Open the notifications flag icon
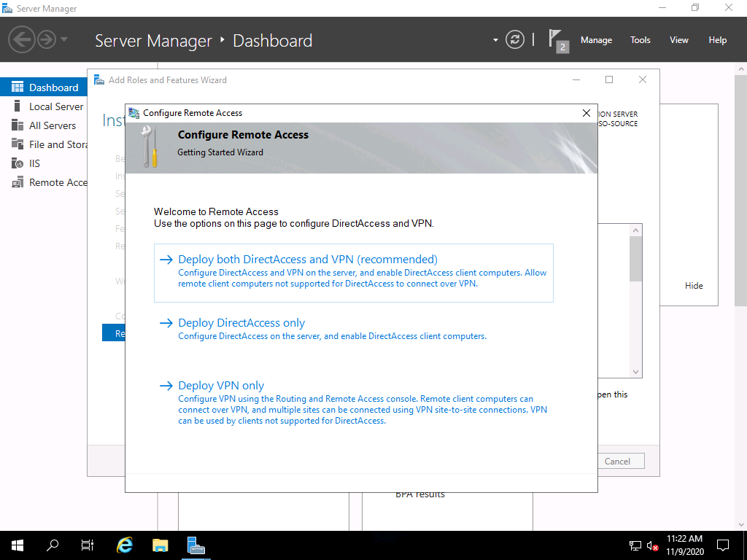This screenshot has height=560, width=747. [557, 40]
